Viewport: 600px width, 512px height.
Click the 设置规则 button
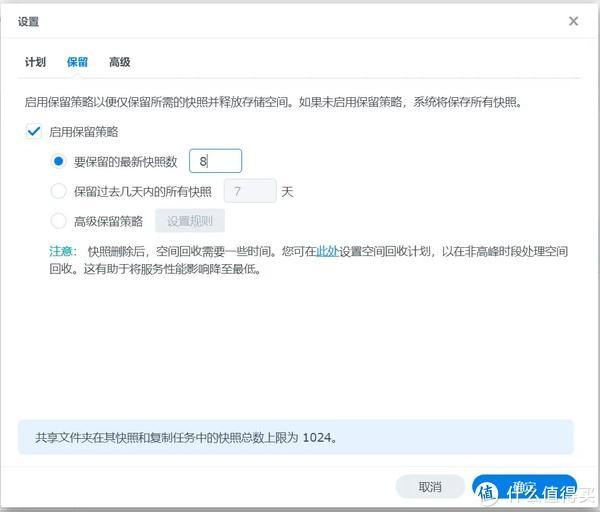coord(190,221)
